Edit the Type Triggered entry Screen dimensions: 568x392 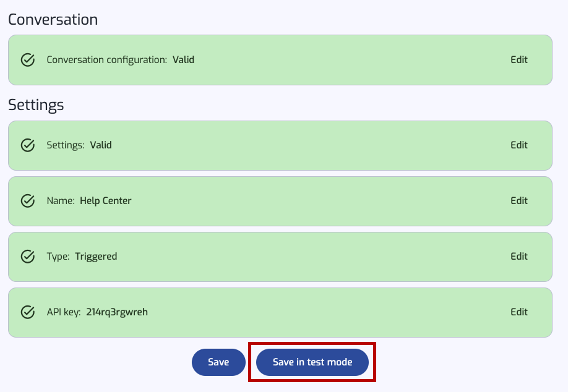pos(519,257)
